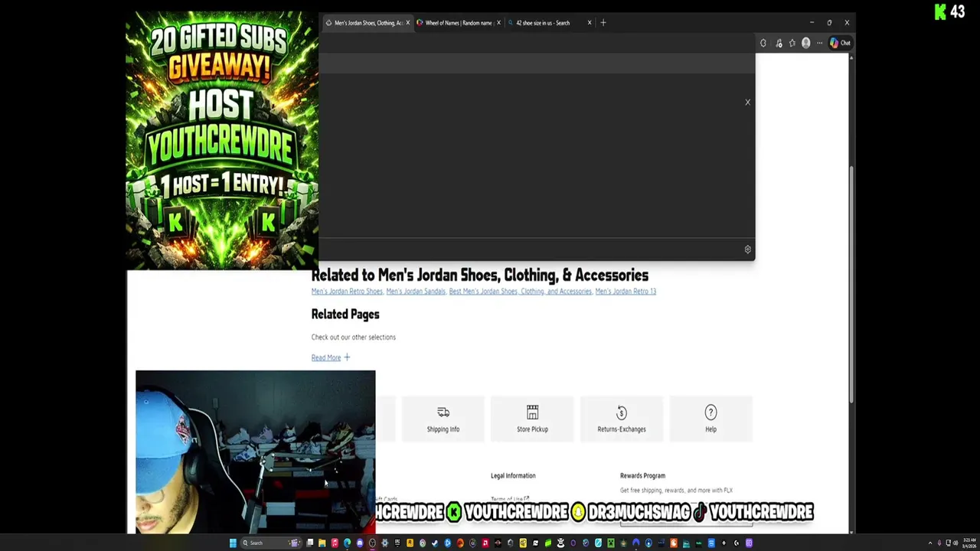Open the Returns-Exchanges card
Viewport: 980px width, 551px height.
click(x=622, y=419)
